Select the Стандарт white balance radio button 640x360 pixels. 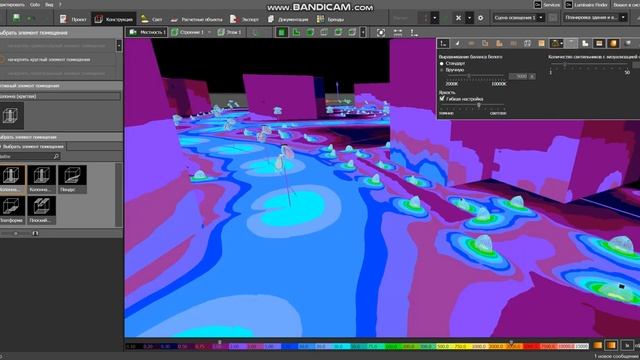(x=442, y=64)
